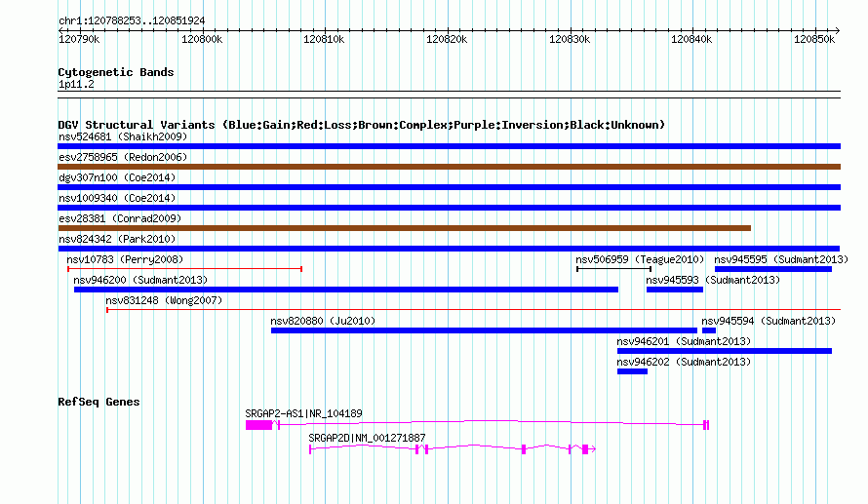The width and height of the screenshot is (868, 504).
Task: Select the nsv10783 red loss line
Action: click(185, 269)
